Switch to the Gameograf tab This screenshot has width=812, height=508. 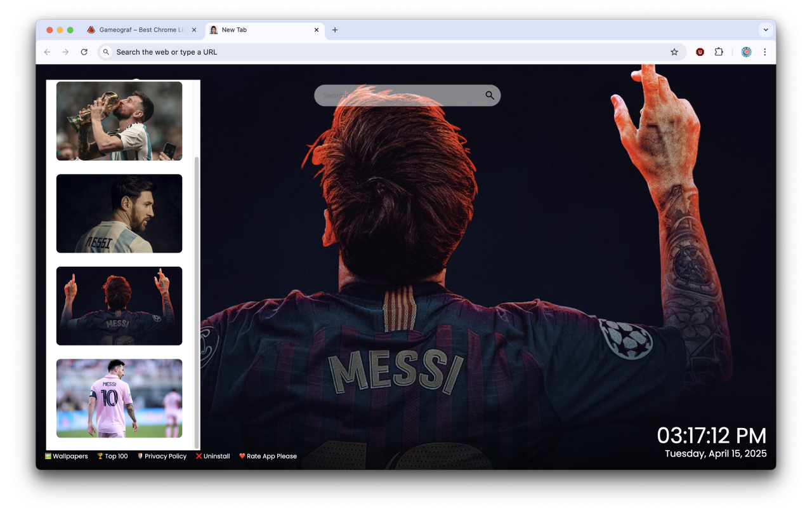point(140,29)
